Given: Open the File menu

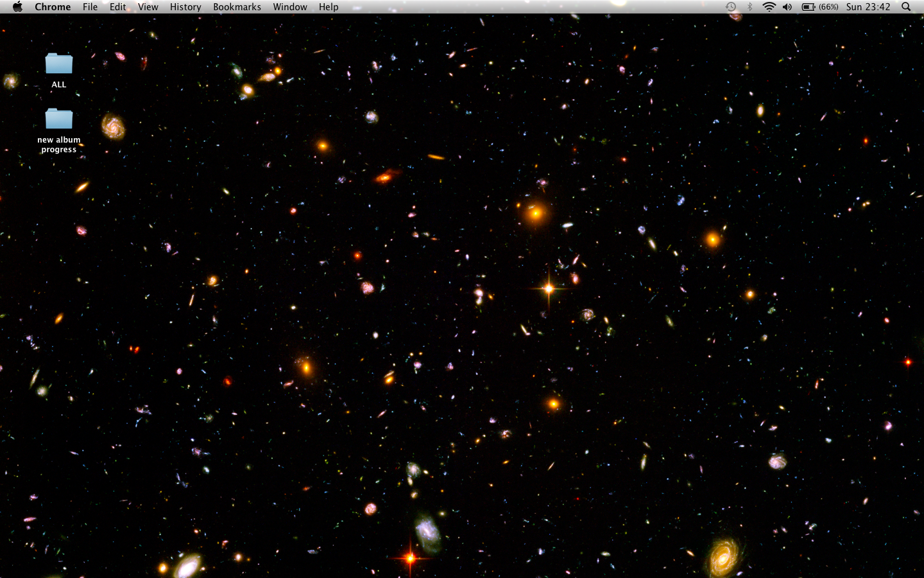Looking at the screenshot, I should tap(90, 7).
